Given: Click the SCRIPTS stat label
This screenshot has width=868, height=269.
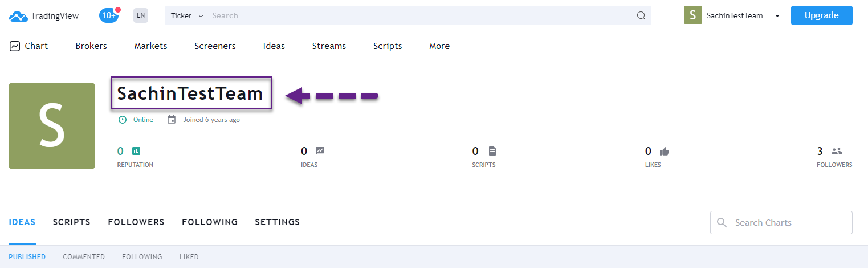Looking at the screenshot, I should (484, 165).
